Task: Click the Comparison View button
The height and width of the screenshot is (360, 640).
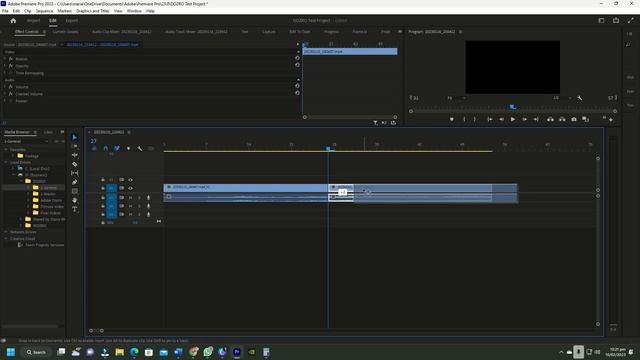Action: 586,119
